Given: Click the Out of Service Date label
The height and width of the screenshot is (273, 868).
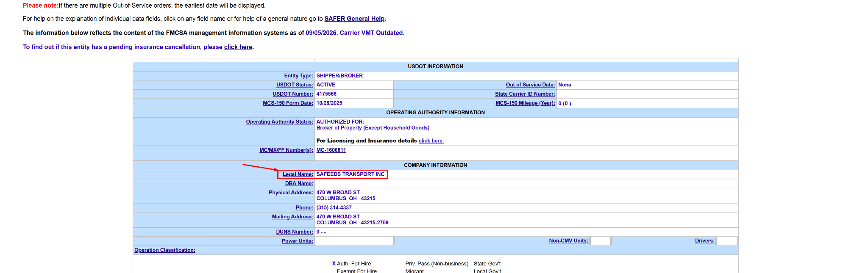Looking at the screenshot, I should coord(530,85).
